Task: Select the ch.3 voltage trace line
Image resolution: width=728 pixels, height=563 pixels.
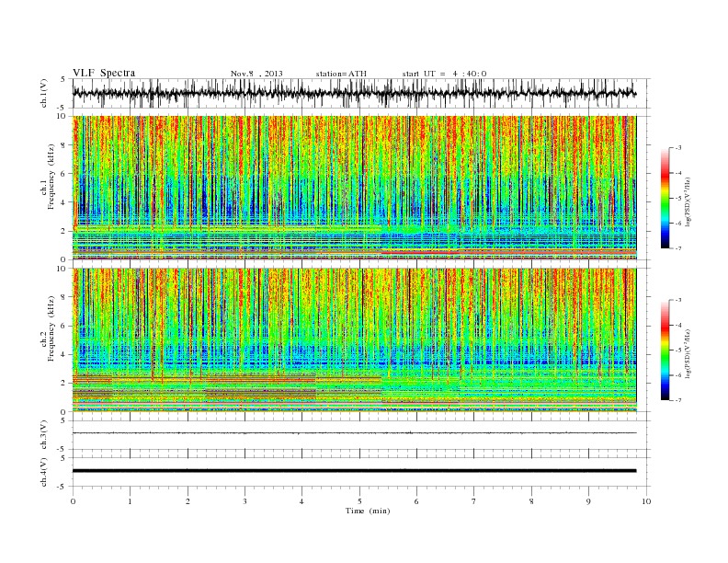Action: pos(354,433)
